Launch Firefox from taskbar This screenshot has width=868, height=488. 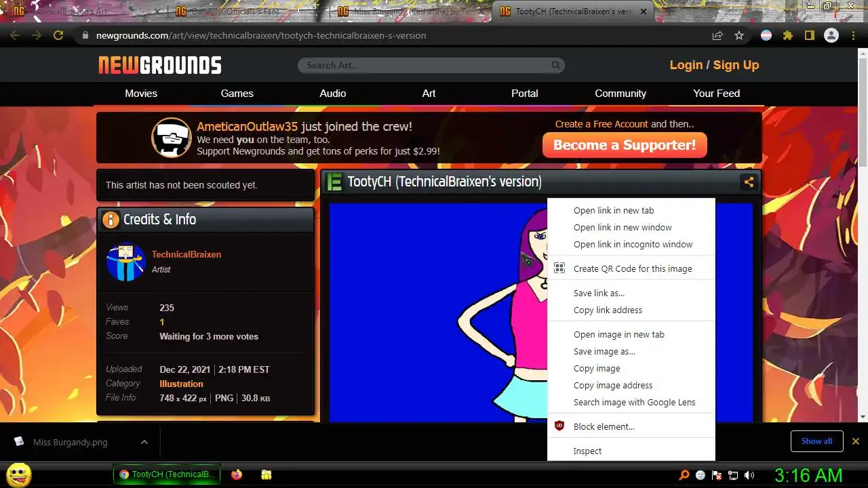point(237,475)
